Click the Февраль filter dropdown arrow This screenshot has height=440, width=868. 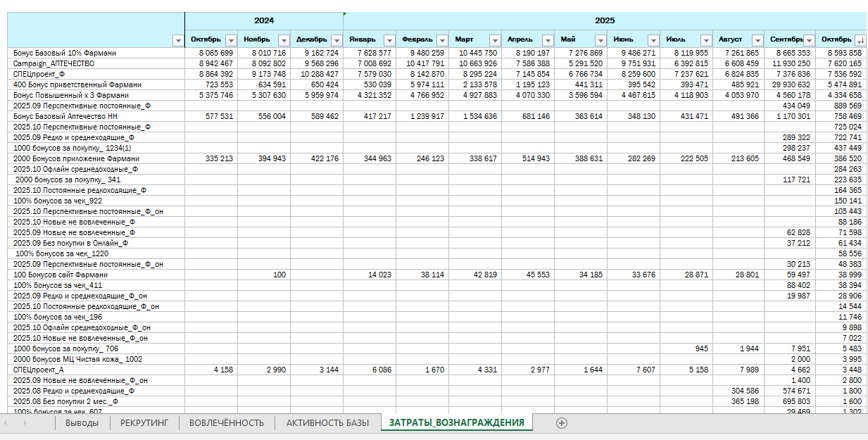[441, 40]
